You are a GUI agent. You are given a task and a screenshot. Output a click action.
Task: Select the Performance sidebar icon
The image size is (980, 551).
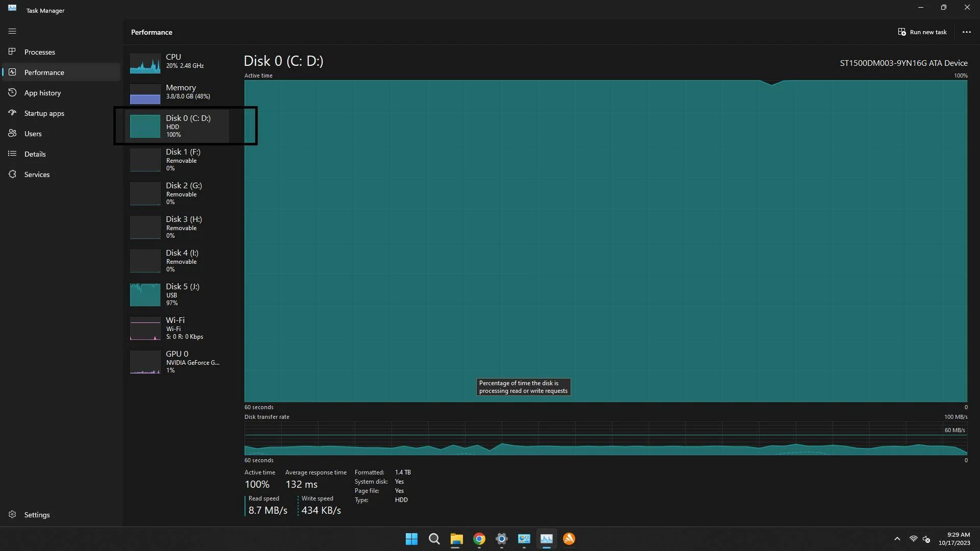click(12, 72)
